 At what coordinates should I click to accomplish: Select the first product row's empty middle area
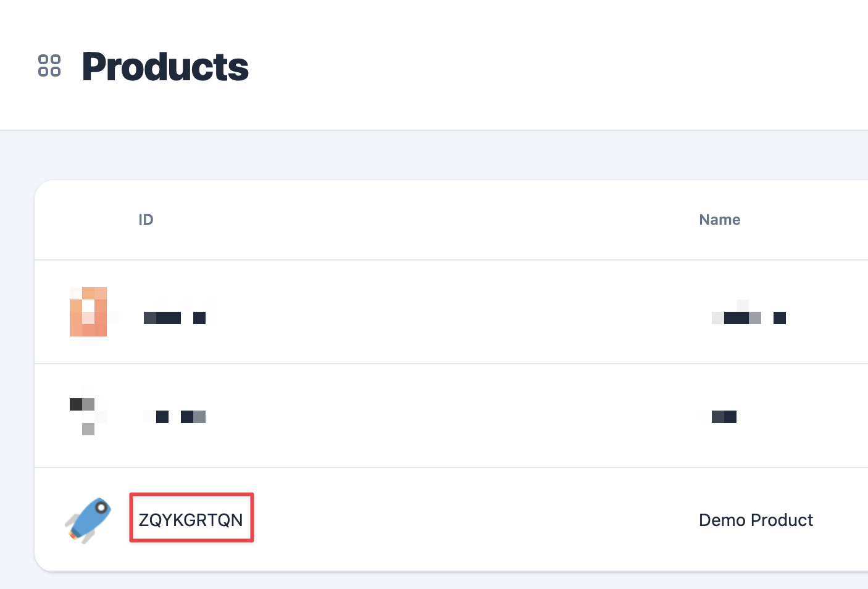pos(457,312)
